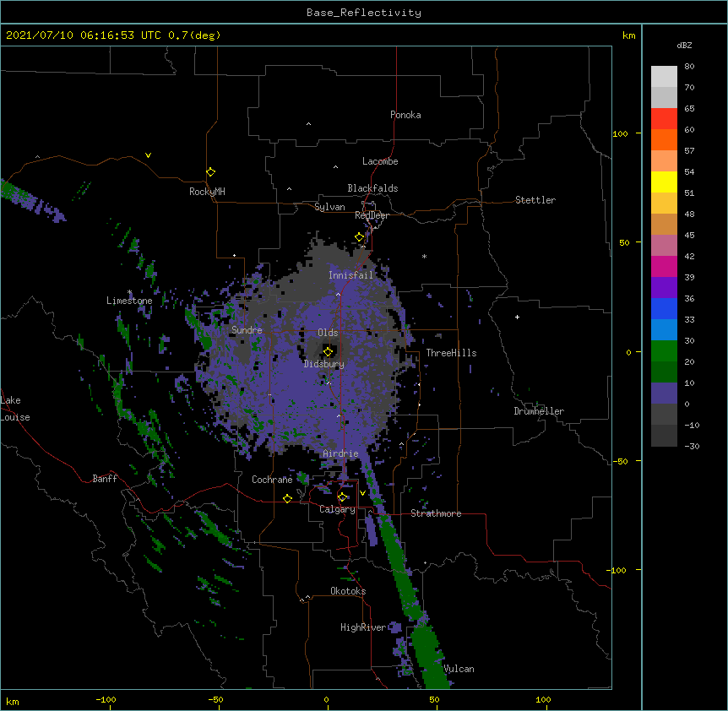Click the HighRiver label
The width and height of the screenshot is (728, 711).
click(x=363, y=627)
